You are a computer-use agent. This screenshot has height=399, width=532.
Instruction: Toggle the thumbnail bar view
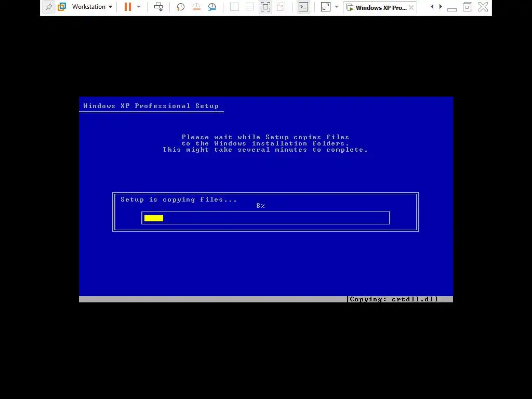point(250,7)
